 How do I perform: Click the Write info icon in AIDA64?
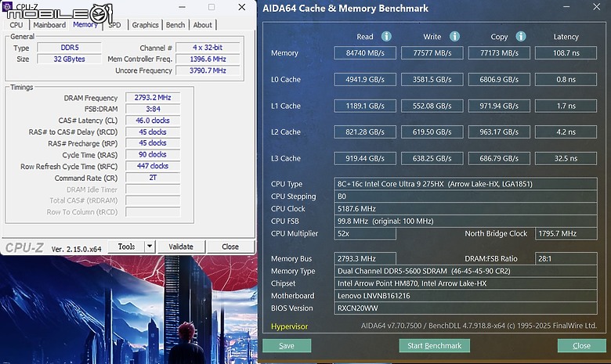click(x=454, y=37)
